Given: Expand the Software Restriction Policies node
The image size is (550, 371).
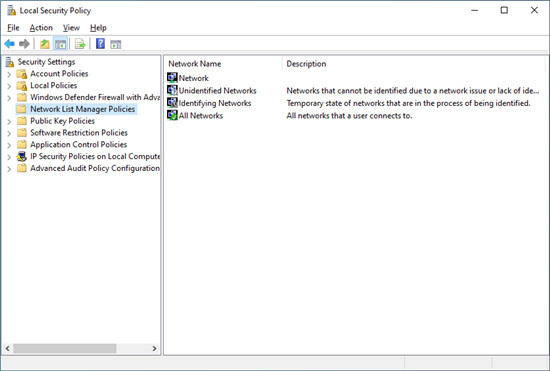Looking at the screenshot, I should (9, 134).
